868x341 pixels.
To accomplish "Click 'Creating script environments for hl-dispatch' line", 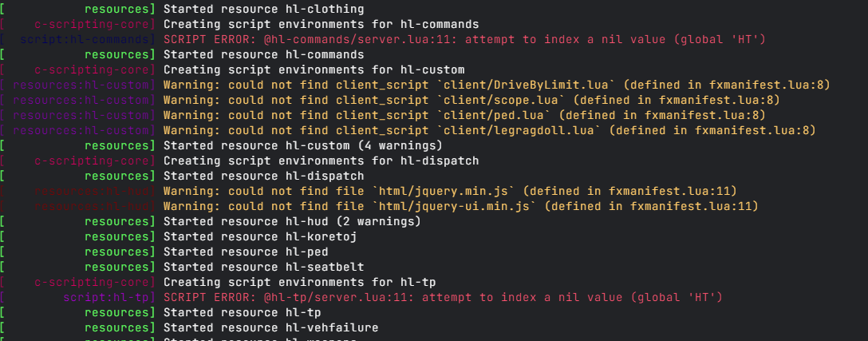I will pyautogui.click(x=321, y=161).
